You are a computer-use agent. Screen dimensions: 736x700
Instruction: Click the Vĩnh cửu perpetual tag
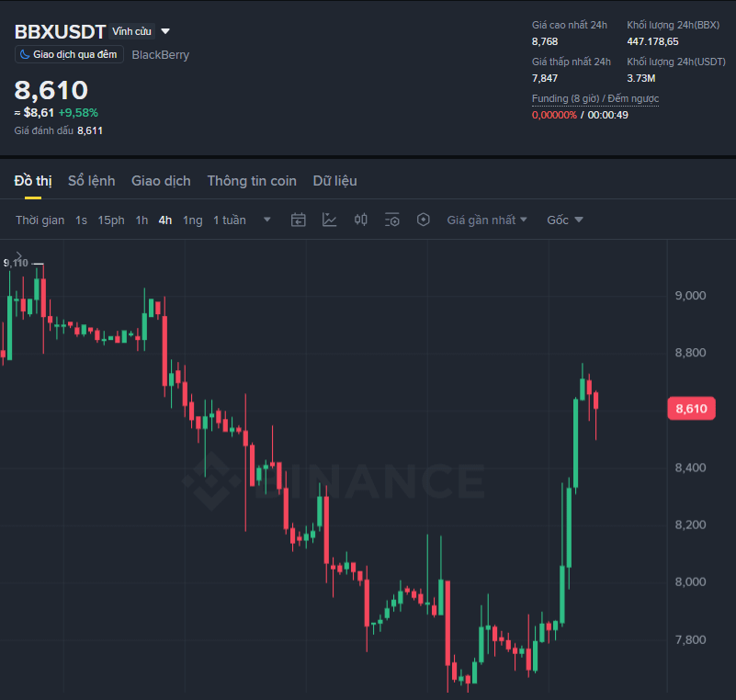click(132, 31)
